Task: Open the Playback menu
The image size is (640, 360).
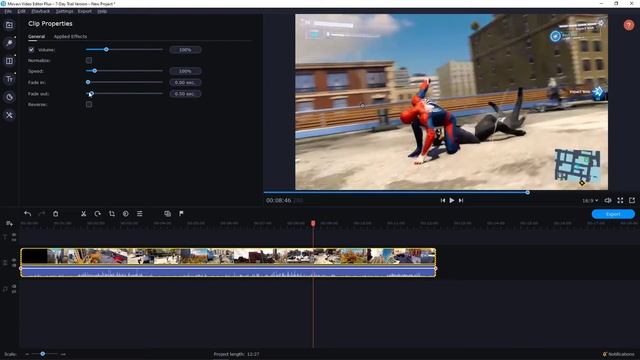Action: pyautogui.click(x=41, y=11)
